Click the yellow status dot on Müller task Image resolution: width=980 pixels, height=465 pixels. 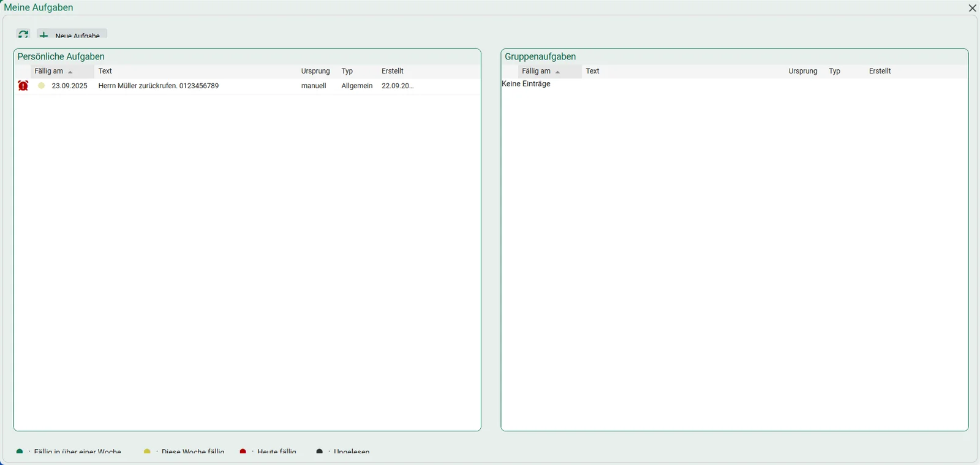pyautogui.click(x=42, y=86)
